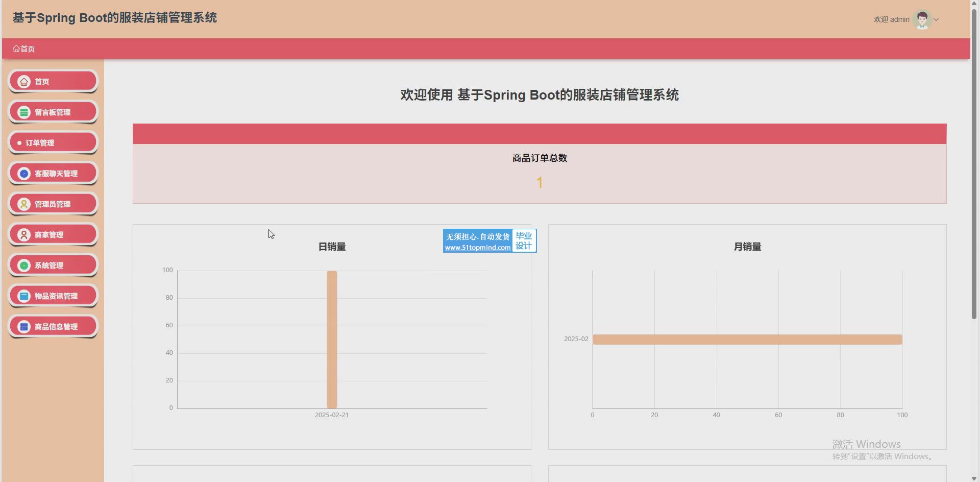The image size is (980, 482).
Task: Click the home icon in sidebar 首页
Action: point(24,82)
